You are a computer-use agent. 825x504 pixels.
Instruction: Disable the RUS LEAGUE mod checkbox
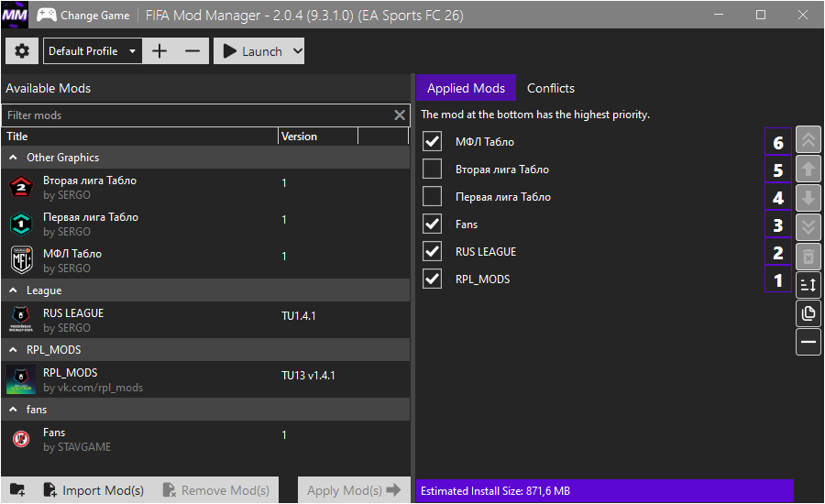(x=433, y=252)
